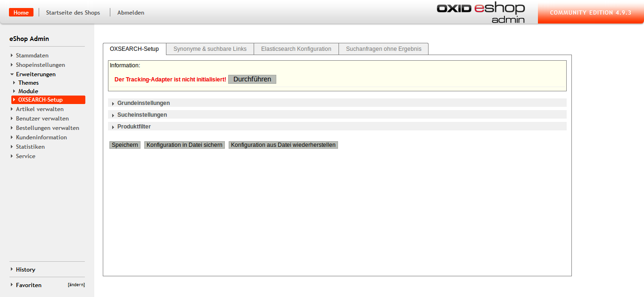Image resolution: width=644 pixels, height=297 pixels.
Task: Switch to Synonyme & suchbare Links tab
Action: point(210,49)
